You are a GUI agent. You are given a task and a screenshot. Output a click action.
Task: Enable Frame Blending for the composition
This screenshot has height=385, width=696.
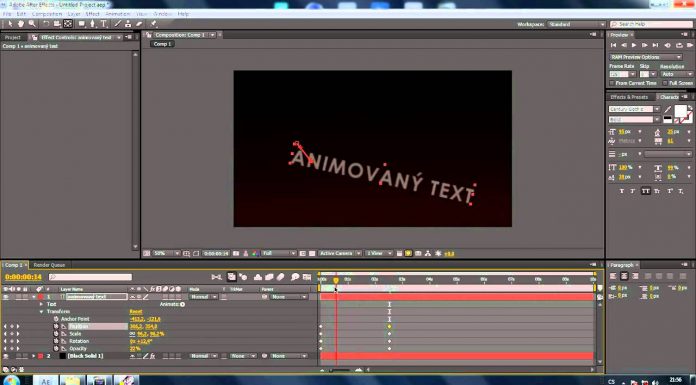click(269, 277)
